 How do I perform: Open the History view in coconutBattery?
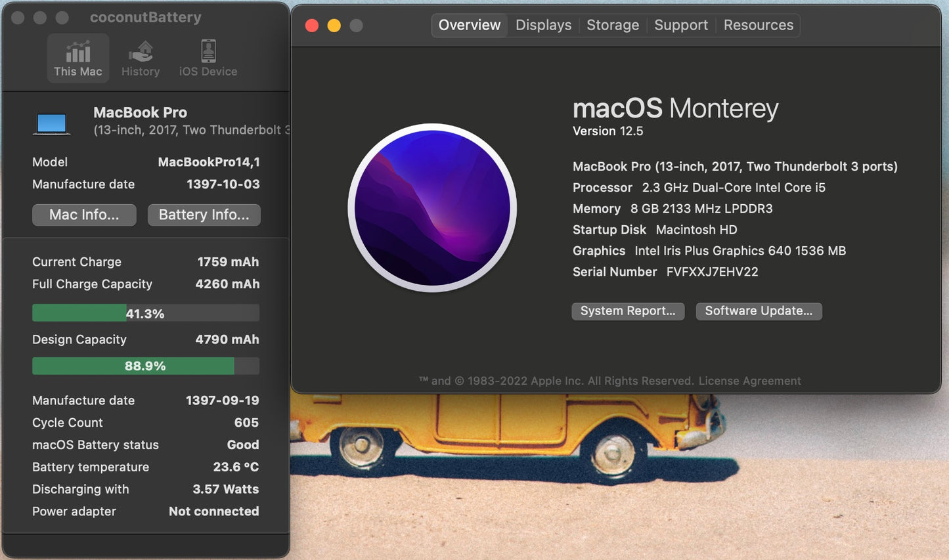(x=140, y=58)
